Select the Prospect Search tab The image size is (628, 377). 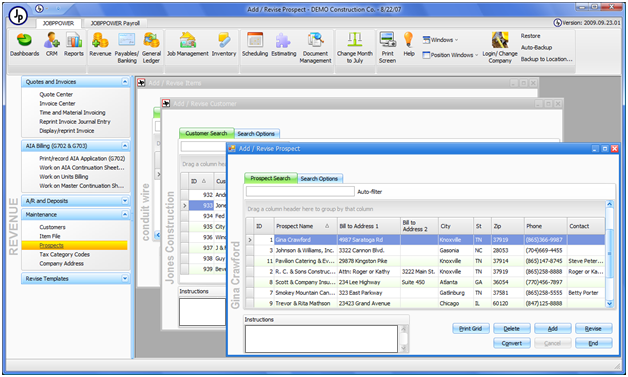(x=270, y=178)
